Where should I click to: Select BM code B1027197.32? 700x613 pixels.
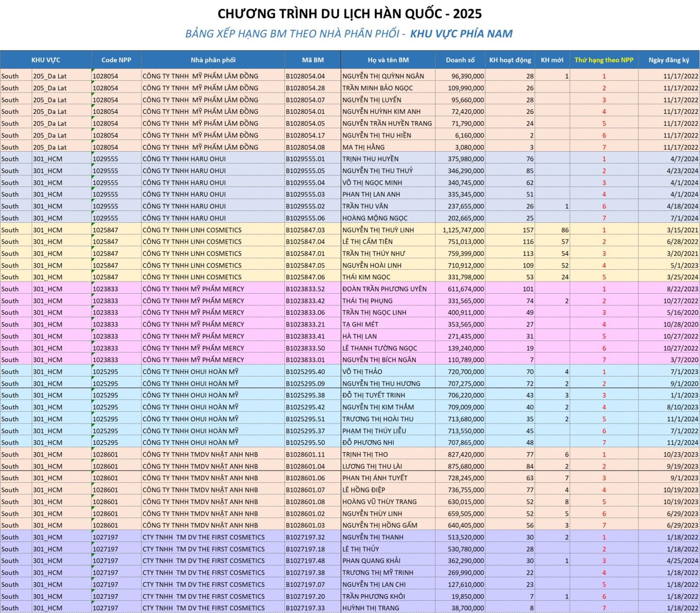305,537
